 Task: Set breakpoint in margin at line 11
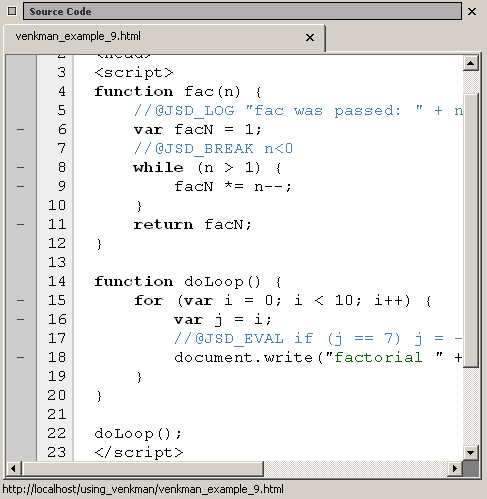coord(21,224)
